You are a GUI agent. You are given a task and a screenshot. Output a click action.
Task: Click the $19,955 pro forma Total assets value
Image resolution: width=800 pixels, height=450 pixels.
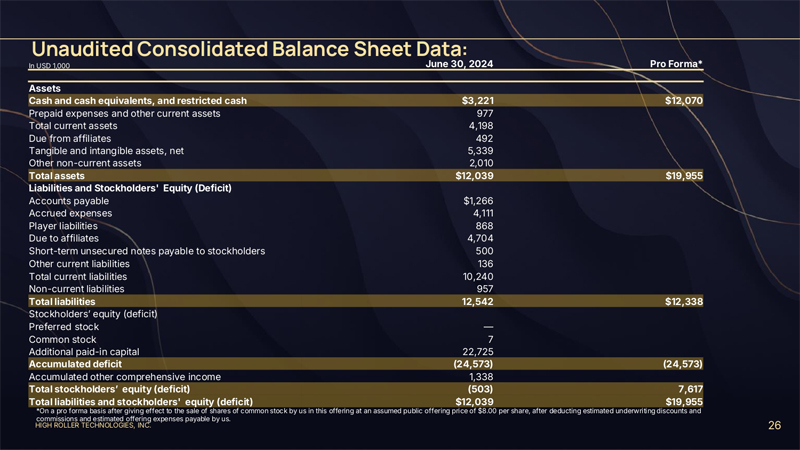(x=683, y=176)
